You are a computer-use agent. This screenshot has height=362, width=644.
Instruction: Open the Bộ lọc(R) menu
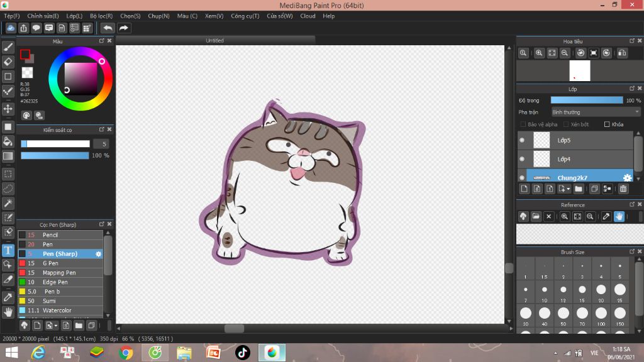[101, 16]
